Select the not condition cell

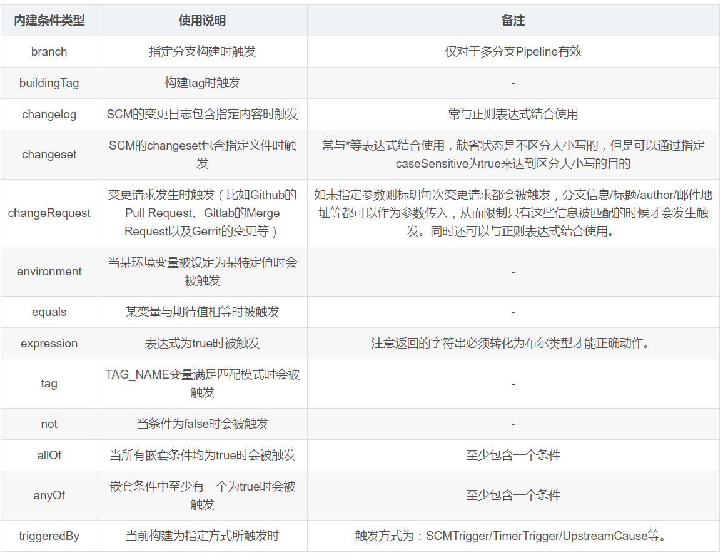tap(49, 424)
